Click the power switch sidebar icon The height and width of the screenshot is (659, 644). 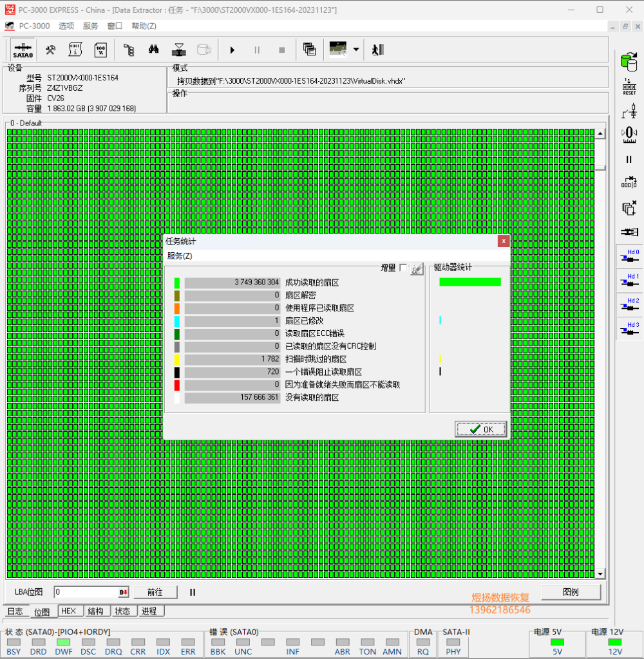pyautogui.click(x=629, y=111)
